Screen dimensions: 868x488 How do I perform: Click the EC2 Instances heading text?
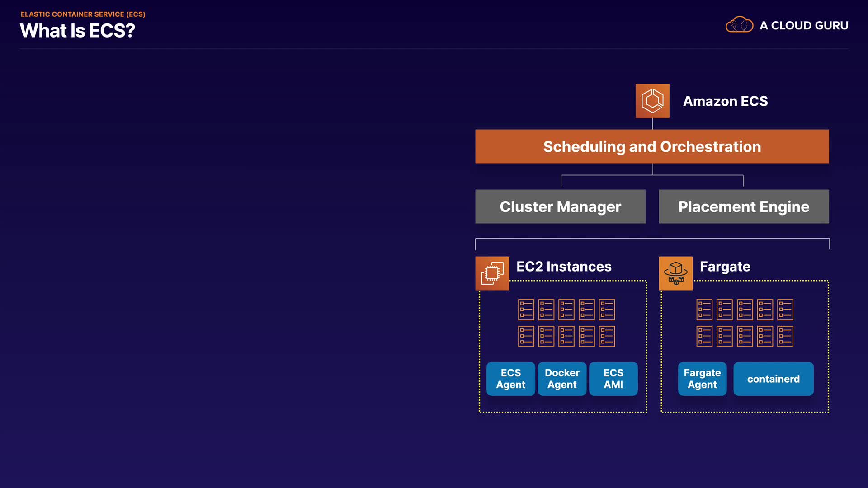pos(564,267)
